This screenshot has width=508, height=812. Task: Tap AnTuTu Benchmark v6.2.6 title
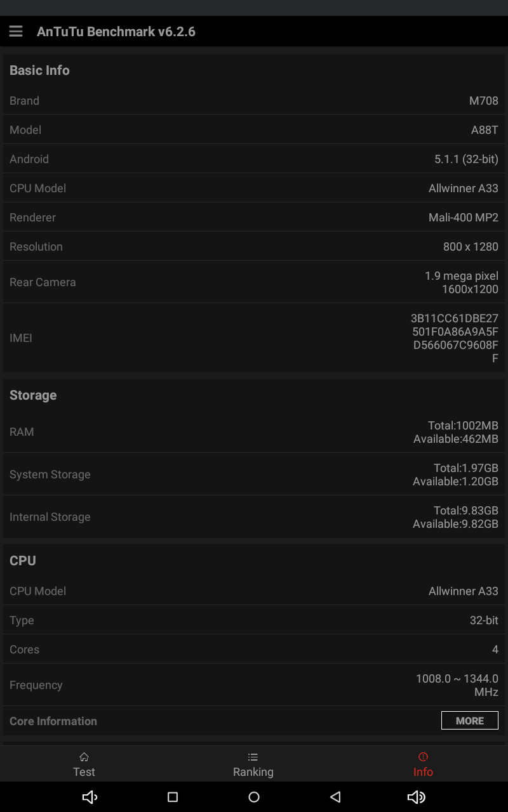pyautogui.click(x=116, y=32)
